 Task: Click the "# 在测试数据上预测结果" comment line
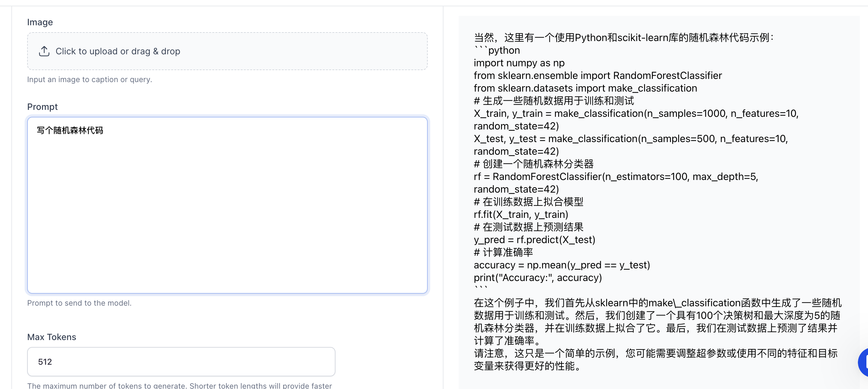[x=528, y=227]
